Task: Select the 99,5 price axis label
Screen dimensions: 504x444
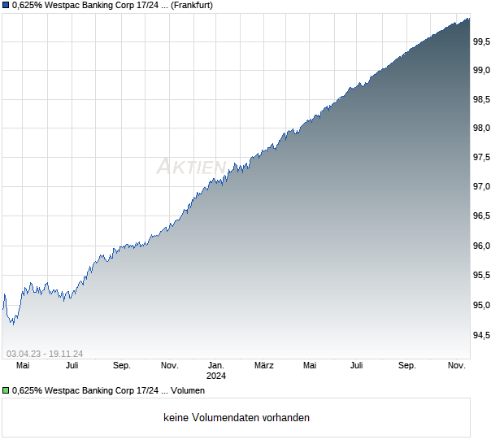Action: [481, 41]
